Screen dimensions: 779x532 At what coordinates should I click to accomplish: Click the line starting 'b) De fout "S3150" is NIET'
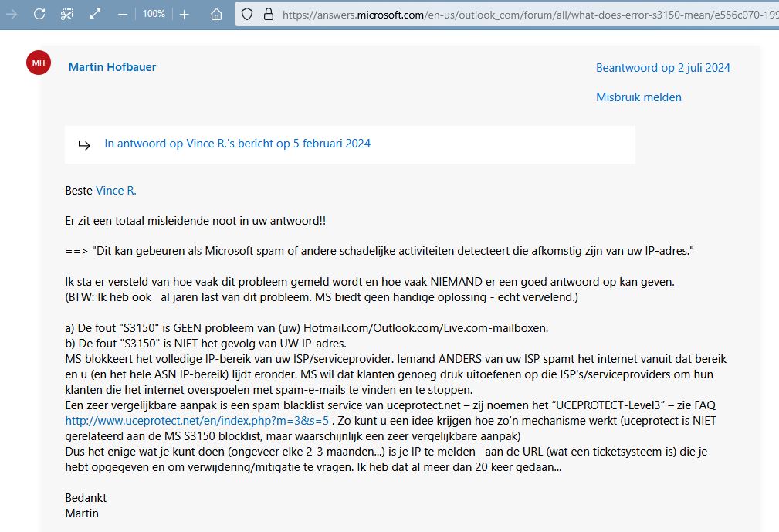pos(205,344)
